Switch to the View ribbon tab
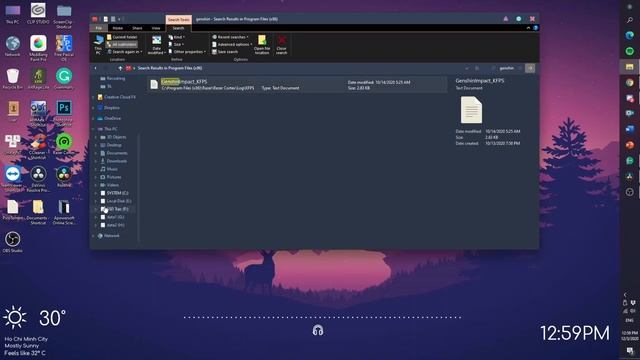 156,28
